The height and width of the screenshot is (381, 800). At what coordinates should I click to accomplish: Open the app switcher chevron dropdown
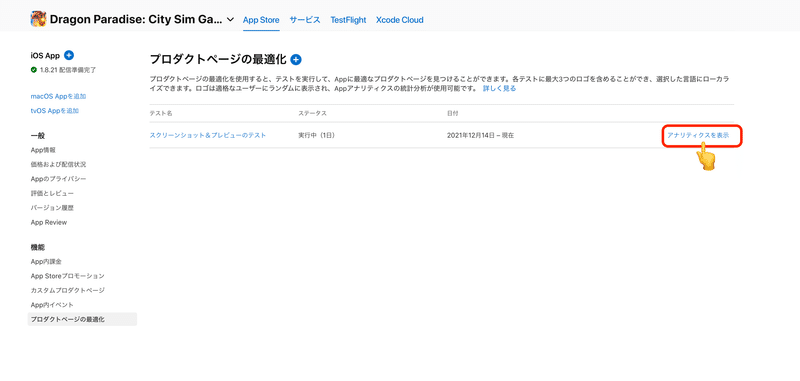[230, 20]
